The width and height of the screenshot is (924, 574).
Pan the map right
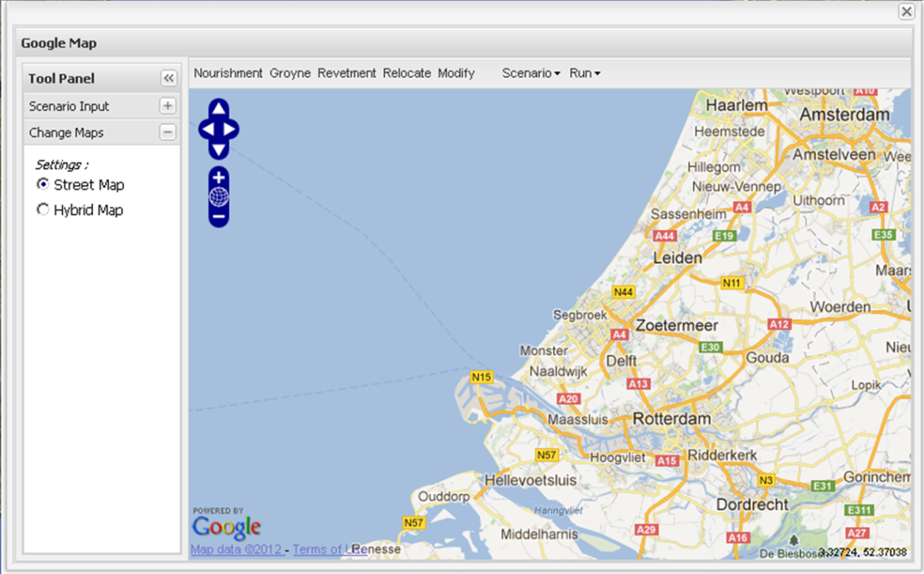(x=230, y=129)
